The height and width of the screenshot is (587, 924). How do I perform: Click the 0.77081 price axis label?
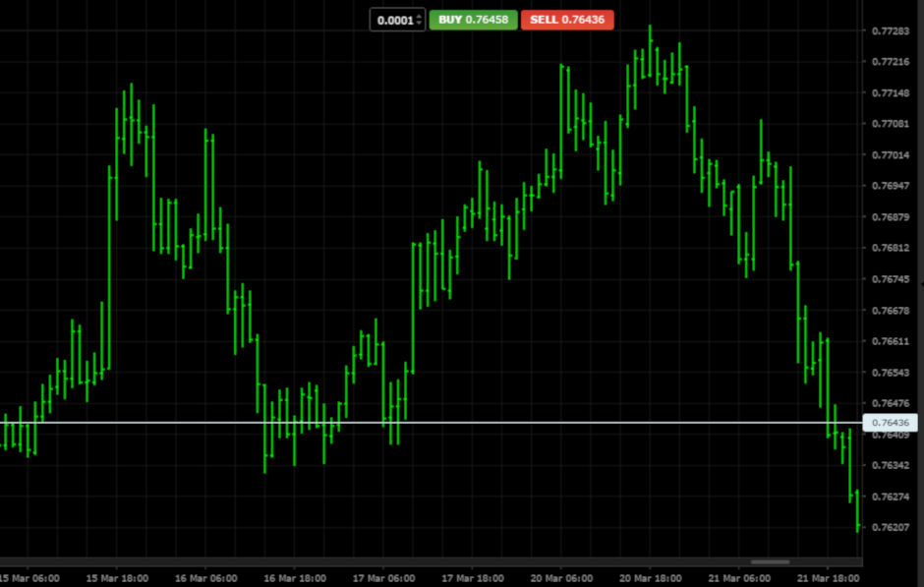pos(891,123)
